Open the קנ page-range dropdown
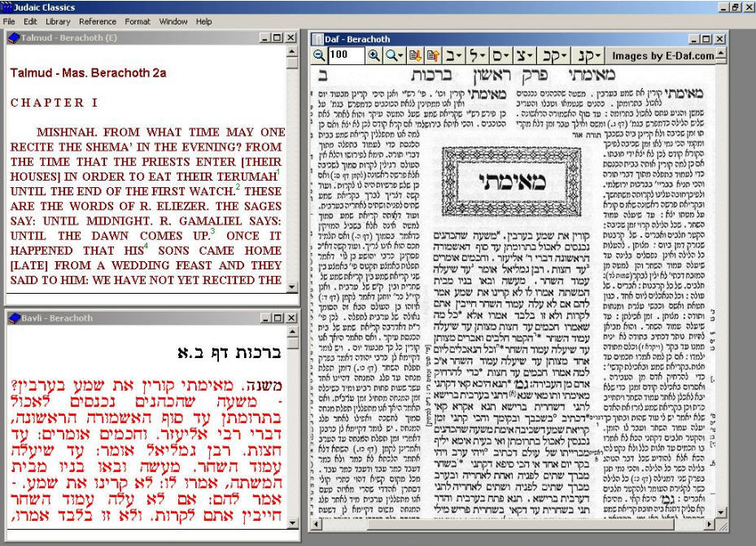This screenshot has height=546, width=756. click(x=588, y=55)
